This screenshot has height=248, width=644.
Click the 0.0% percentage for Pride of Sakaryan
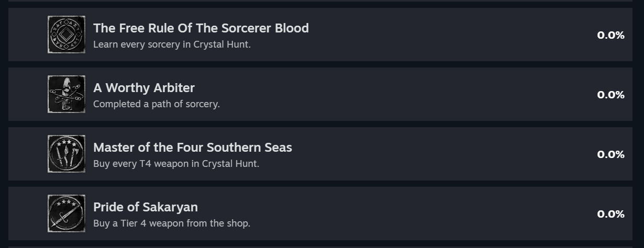click(x=610, y=214)
